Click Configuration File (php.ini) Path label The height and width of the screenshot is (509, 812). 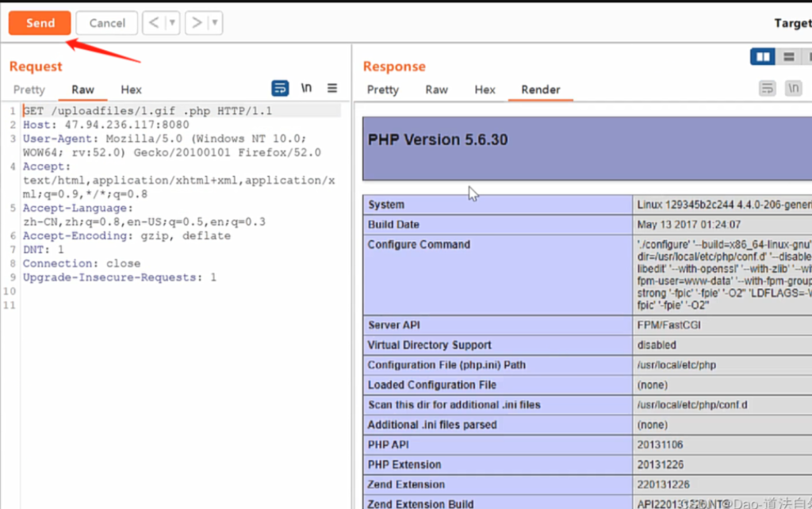pyautogui.click(x=446, y=365)
